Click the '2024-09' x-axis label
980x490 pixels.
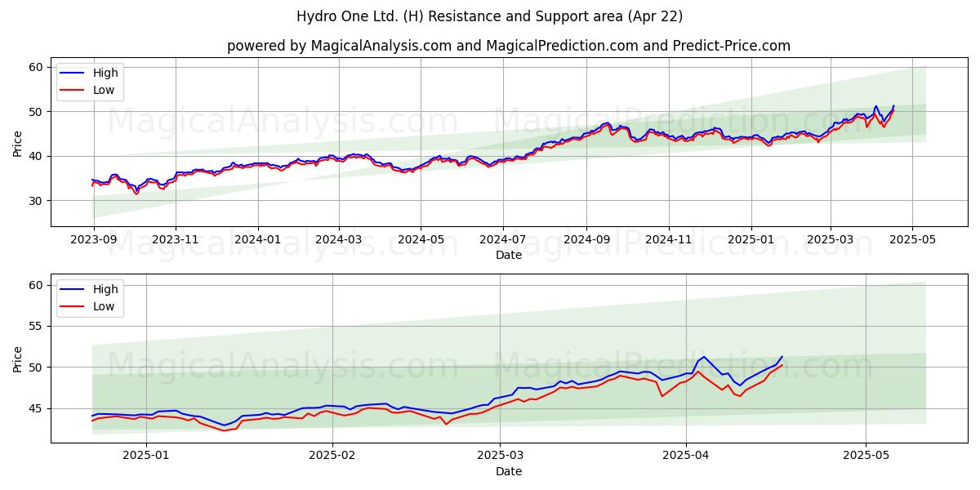(x=586, y=240)
